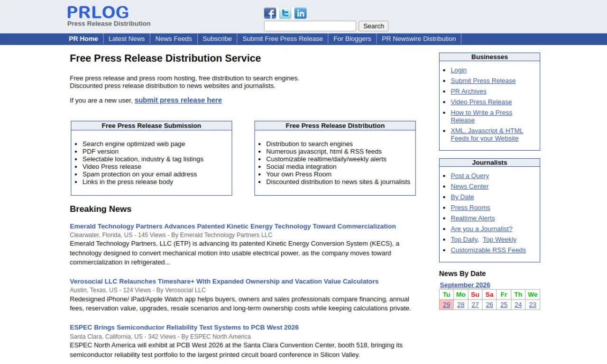Viewport: 607px width, 364px height.
Task: Click 'Clearwater, Florida, US - 145 Views' text
Action: 118,235
